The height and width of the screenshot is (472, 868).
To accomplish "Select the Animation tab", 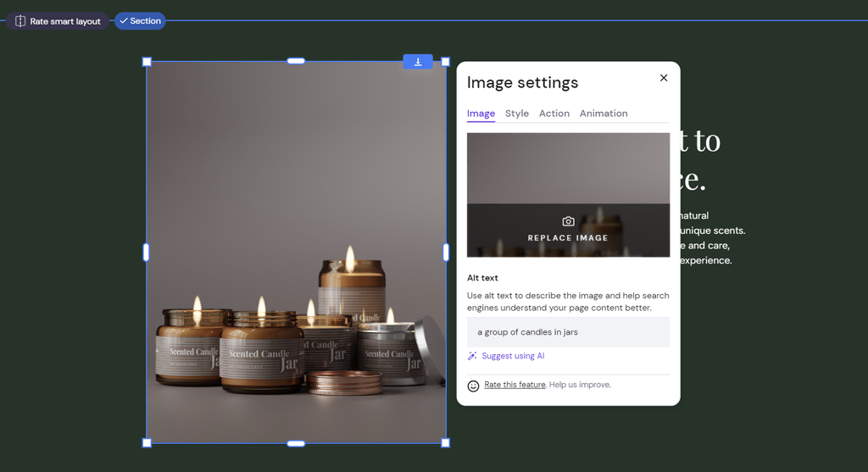I will (x=604, y=114).
